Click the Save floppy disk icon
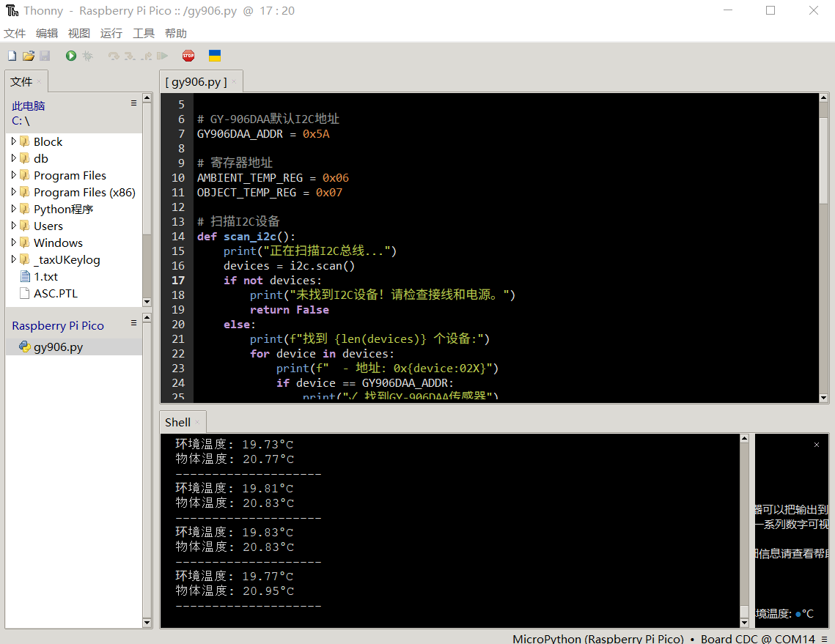835x644 pixels. pos(45,56)
